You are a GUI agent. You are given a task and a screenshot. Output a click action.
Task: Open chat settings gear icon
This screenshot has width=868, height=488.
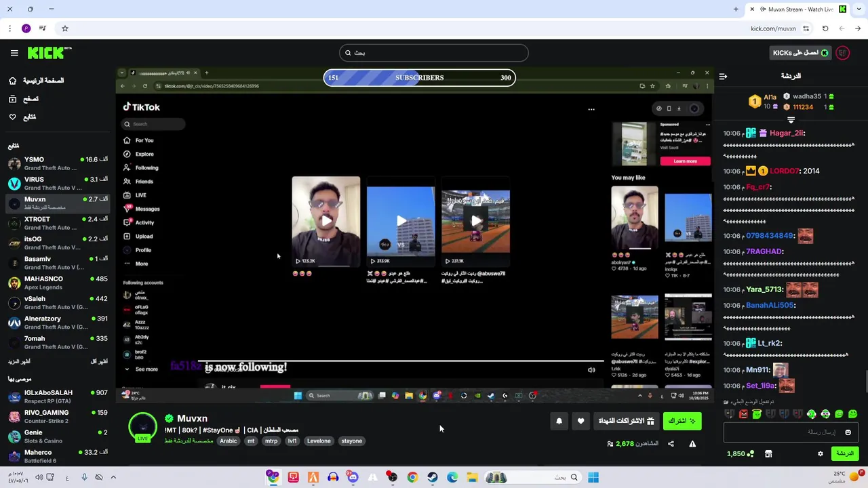tap(820, 453)
